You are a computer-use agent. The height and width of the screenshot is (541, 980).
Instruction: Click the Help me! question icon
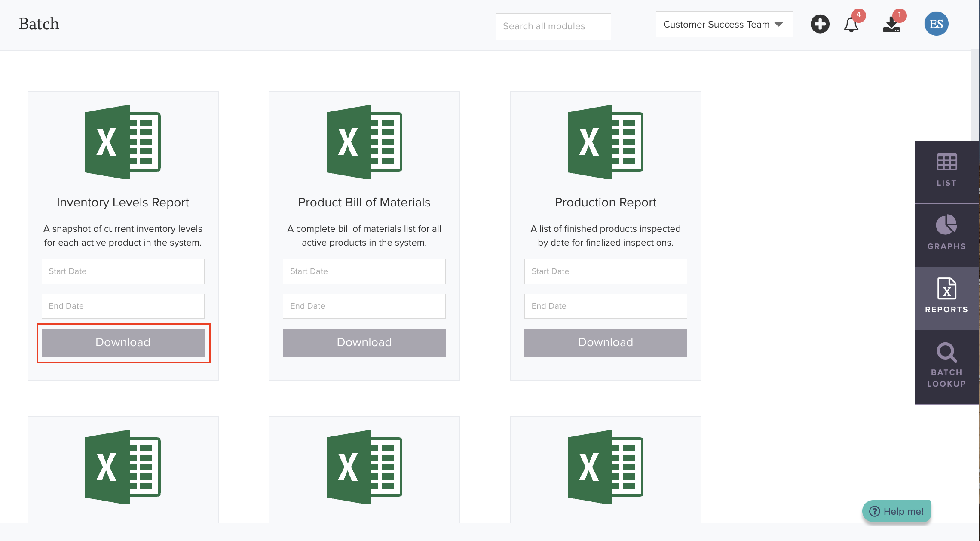[x=875, y=511]
